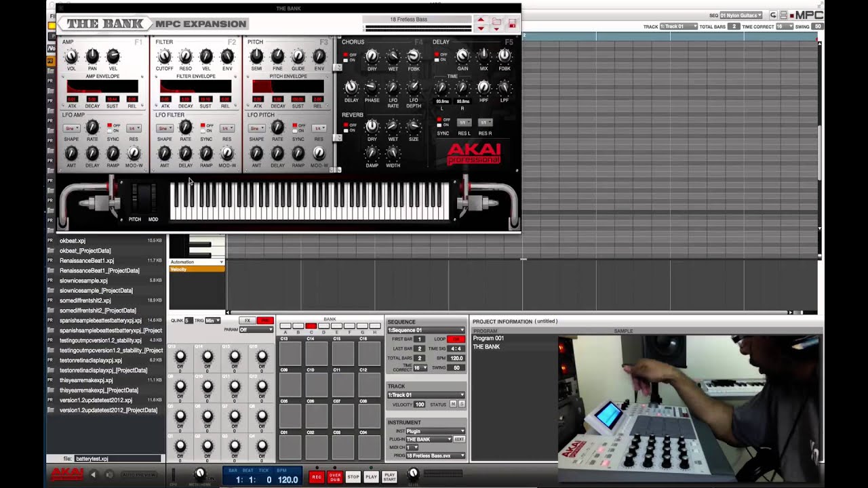The image size is (868, 488).
Task: Select the Velocity automation row
Action: [197, 269]
